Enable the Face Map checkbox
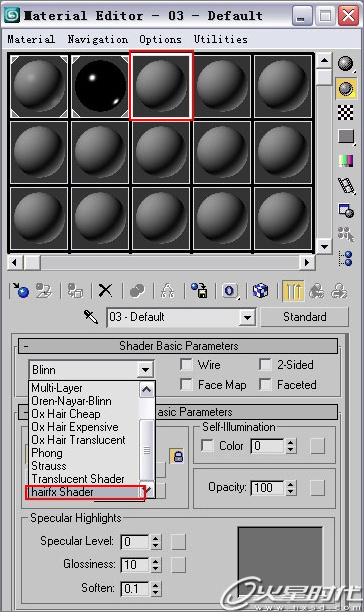Image resolution: width=364 pixels, height=612 pixels. point(186,385)
